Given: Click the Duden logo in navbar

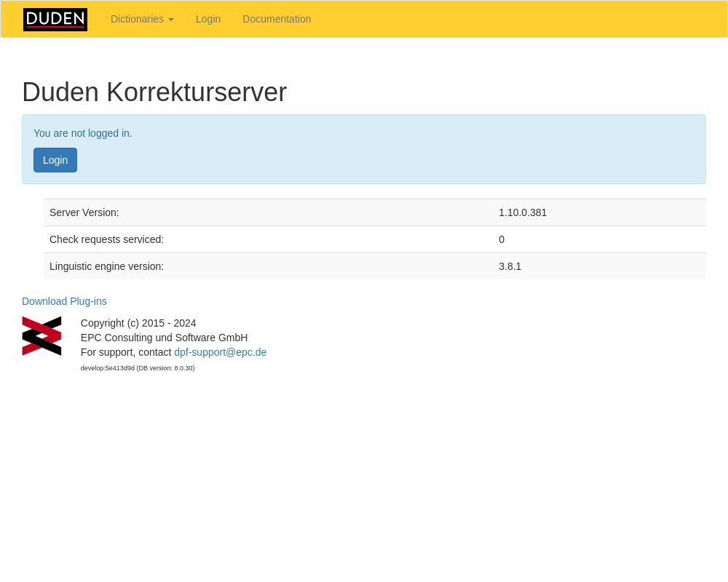Looking at the screenshot, I should point(55,20).
